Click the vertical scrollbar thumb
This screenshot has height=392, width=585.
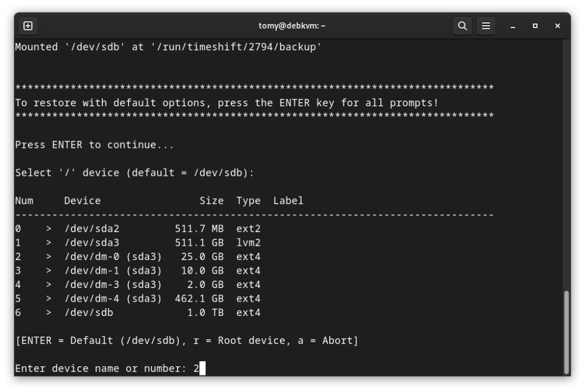566,331
